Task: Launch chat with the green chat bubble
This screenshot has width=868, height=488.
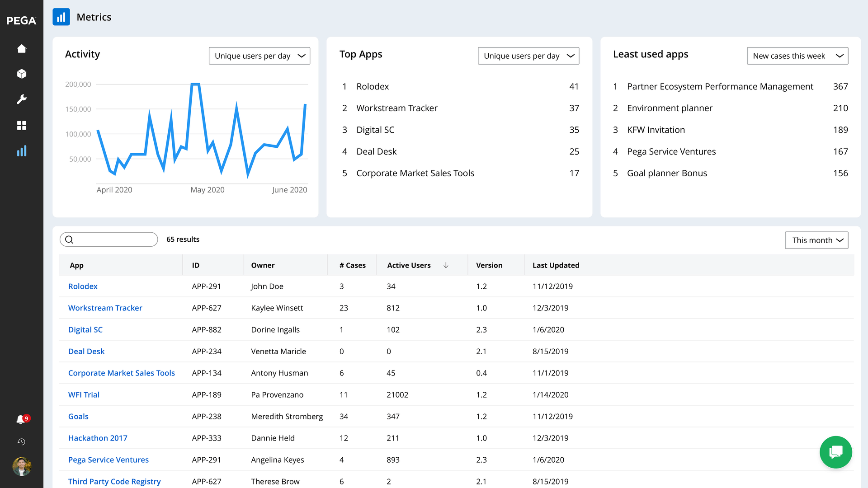Action: (835, 452)
